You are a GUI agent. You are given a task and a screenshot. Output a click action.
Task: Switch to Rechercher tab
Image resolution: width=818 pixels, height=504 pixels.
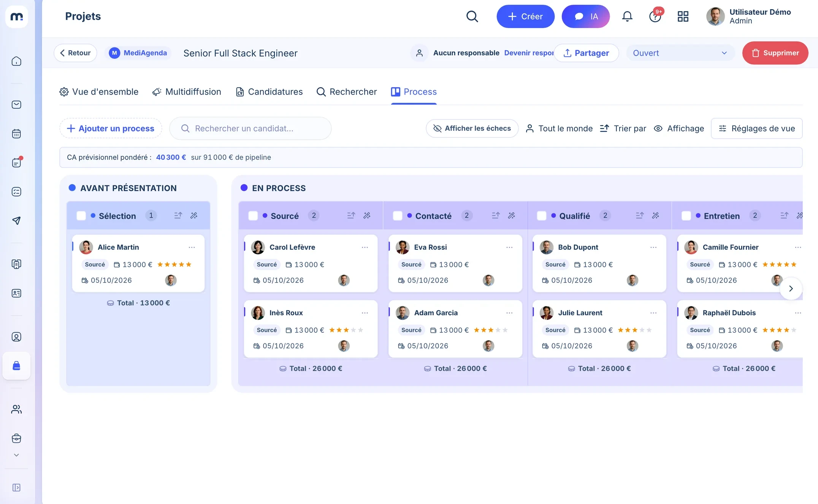347,92
